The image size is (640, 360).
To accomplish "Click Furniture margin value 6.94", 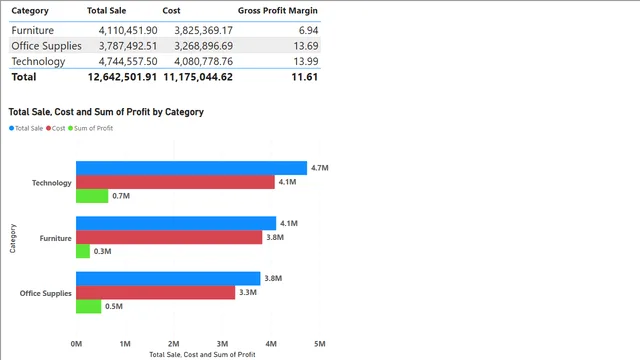I will [x=308, y=30].
